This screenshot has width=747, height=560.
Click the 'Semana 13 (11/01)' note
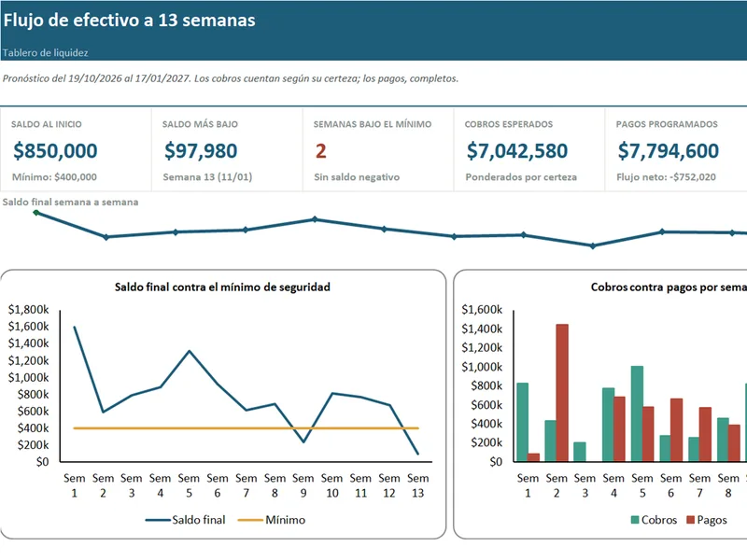coord(207,177)
